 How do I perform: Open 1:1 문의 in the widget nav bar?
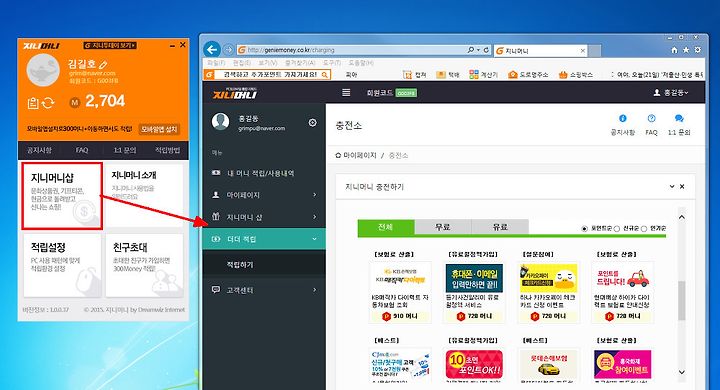[125, 150]
